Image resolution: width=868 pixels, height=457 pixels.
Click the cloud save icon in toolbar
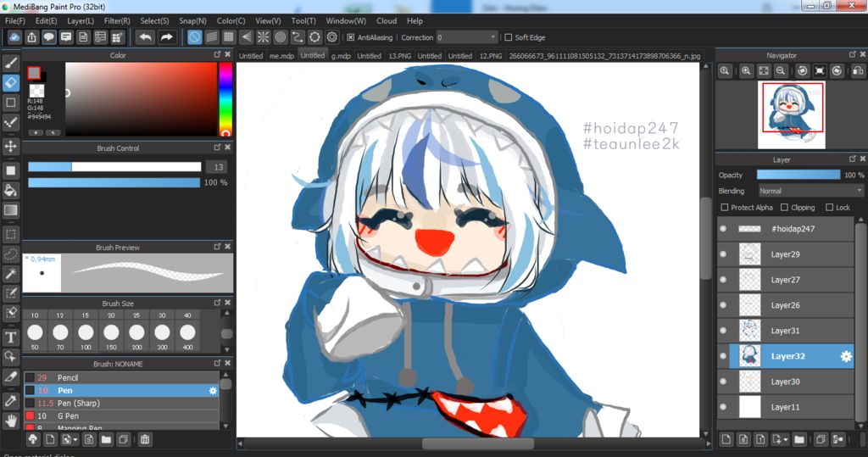click(x=14, y=37)
